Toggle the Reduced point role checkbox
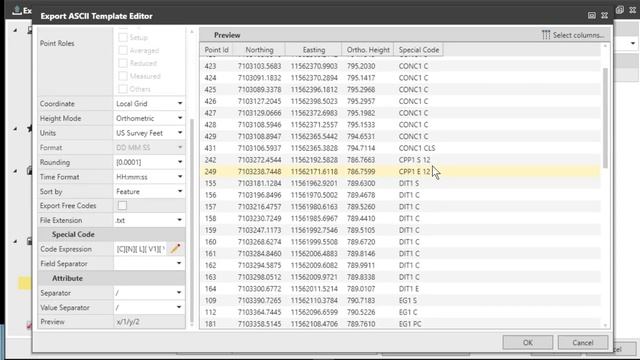Screen dimensions: 640x360 click(x=122, y=63)
